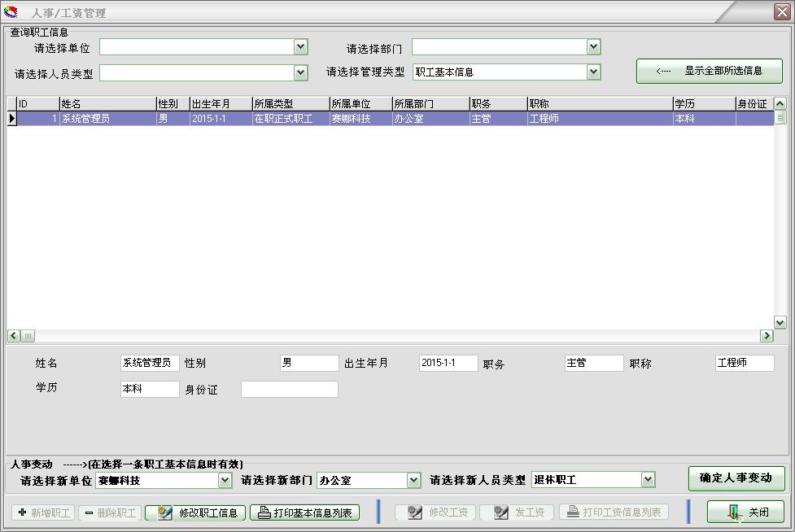Click the right arrow of the horizontal scrollbar

(766, 335)
